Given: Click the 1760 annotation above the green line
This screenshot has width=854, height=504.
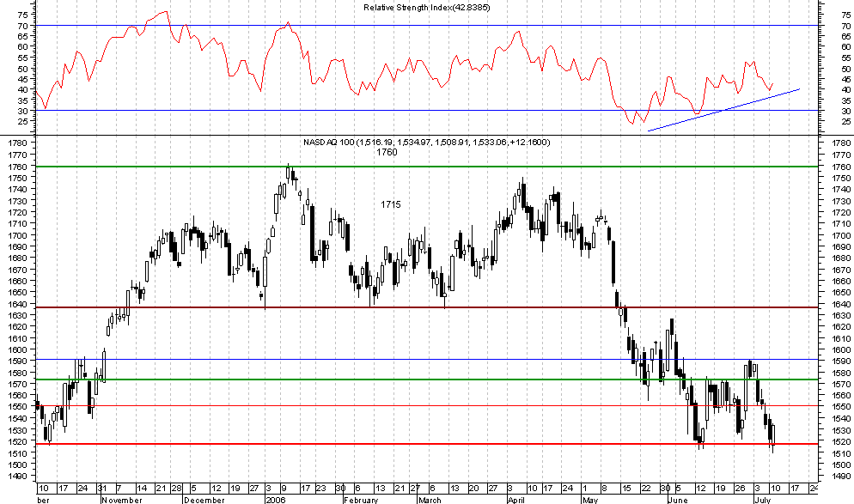Looking at the screenshot, I should pyautogui.click(x=387, y=152).
